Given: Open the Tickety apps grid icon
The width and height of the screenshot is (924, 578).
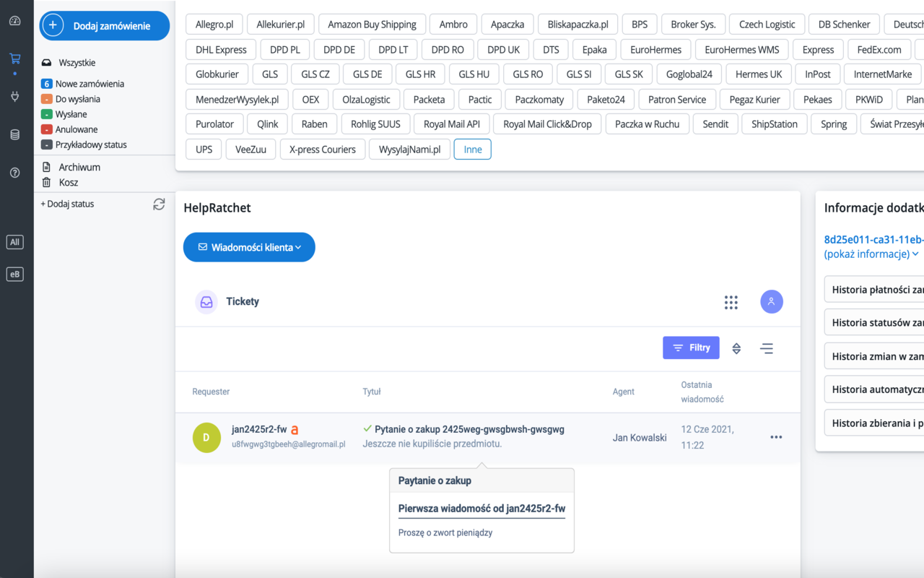Looking at the screenshot, I should pos(731,302).
